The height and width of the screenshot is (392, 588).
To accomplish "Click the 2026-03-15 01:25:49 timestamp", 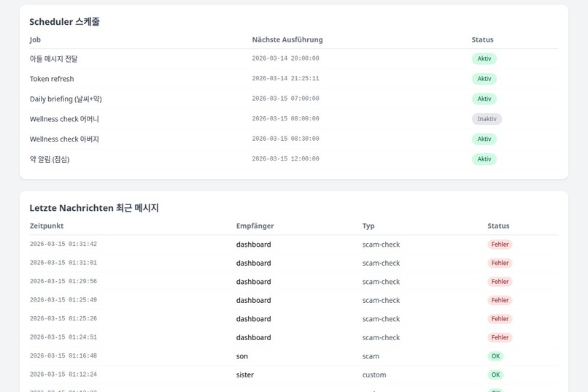I will 63,300.
